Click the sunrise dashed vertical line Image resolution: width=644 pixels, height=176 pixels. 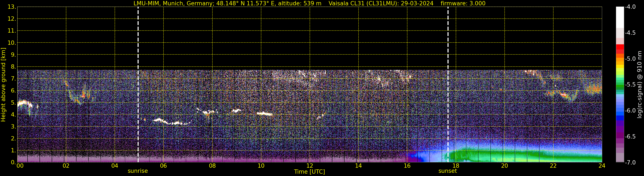tap(138, 84)
